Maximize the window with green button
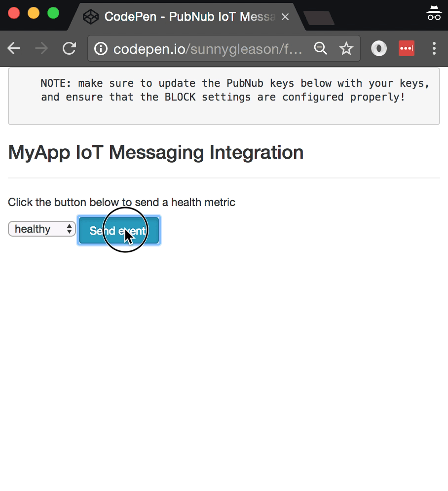This screenshot has height=491, width=448. tap(53, 13)
